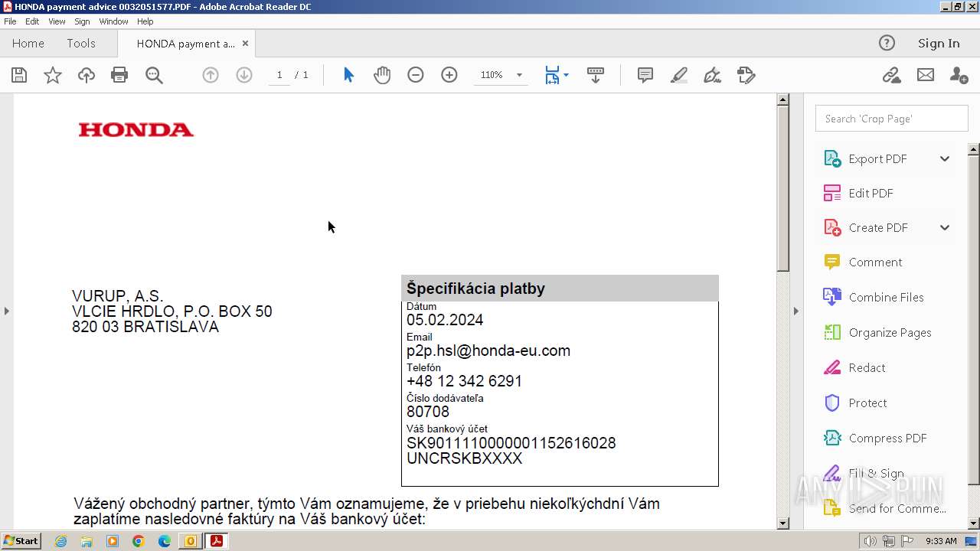The width and height of the screenshot is (980, 551).
Task: Go to next page arrow
Action: coord(244,75)
